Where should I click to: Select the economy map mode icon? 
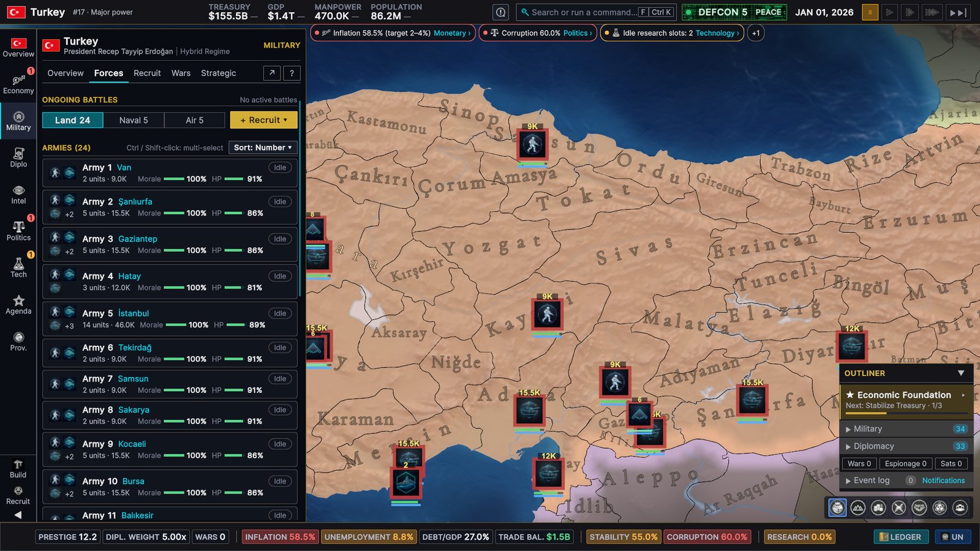[x=878, y=508]
